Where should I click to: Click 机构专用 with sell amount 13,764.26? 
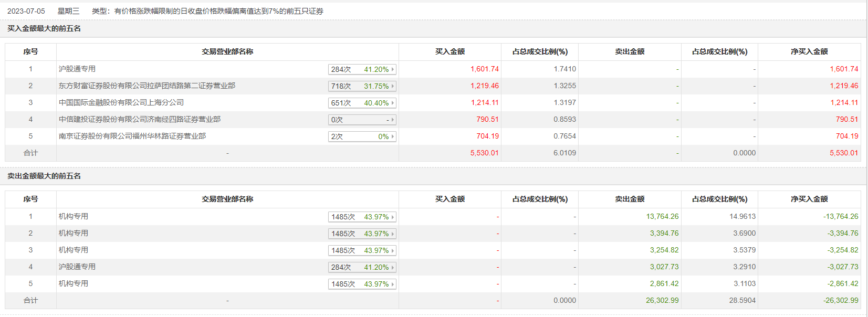click(74, 216)
